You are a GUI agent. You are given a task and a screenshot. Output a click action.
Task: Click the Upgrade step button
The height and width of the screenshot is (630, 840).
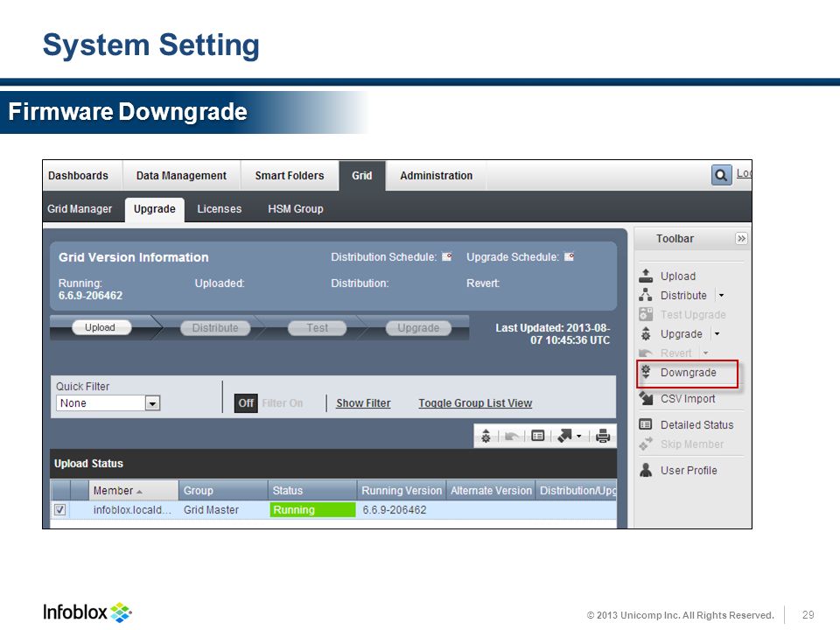pyautogui.click(x=418, y=328)
